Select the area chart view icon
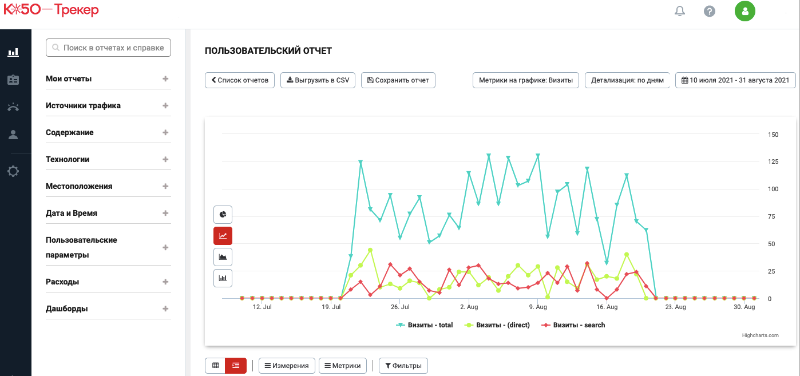 (x=222, y=257)
